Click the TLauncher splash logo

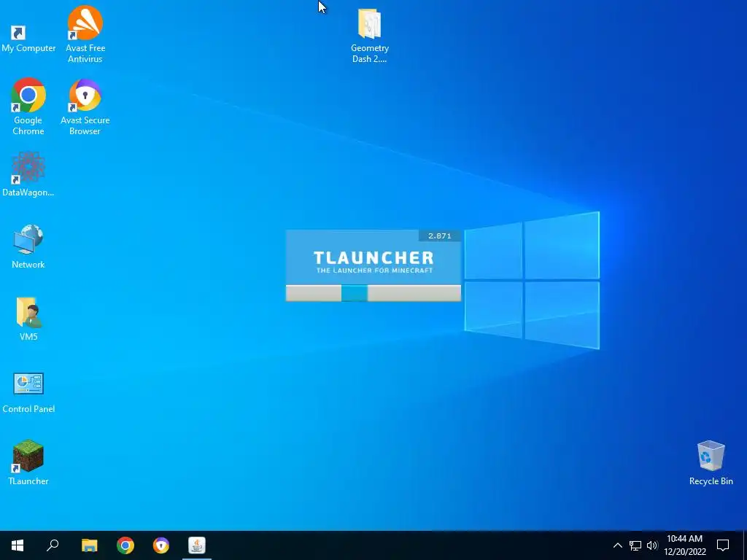373,262
